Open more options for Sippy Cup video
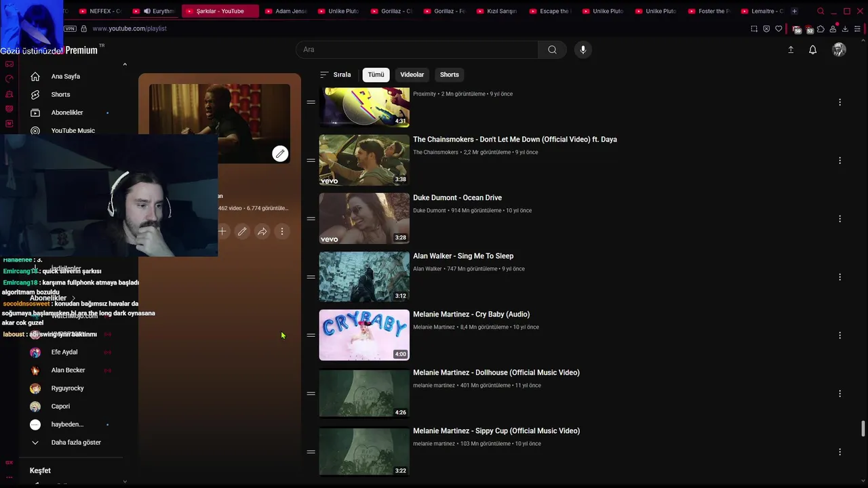 click(x=840, y=452)
